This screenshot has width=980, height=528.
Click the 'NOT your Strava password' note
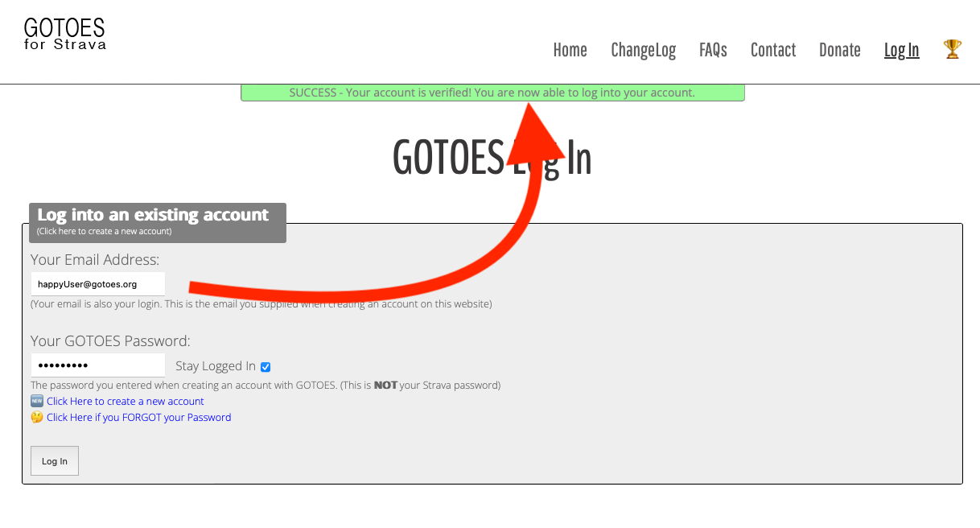[x=266, y=385]
